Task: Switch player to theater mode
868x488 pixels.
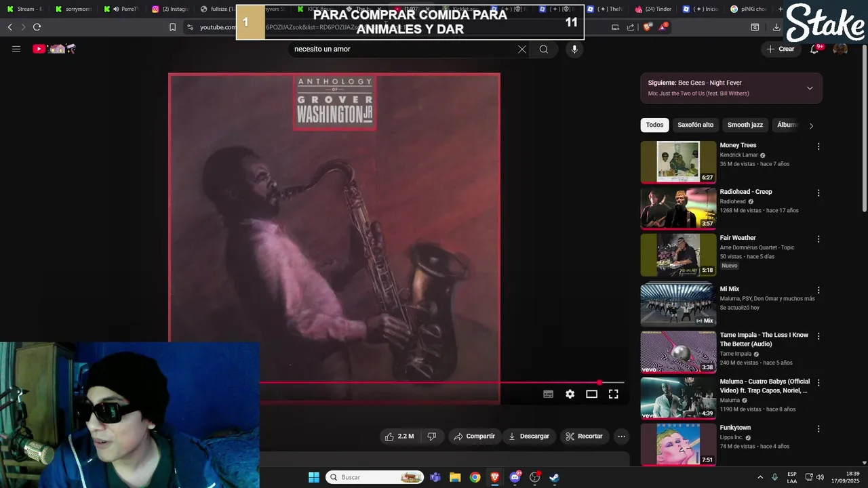Action: [x=592, y=394]
